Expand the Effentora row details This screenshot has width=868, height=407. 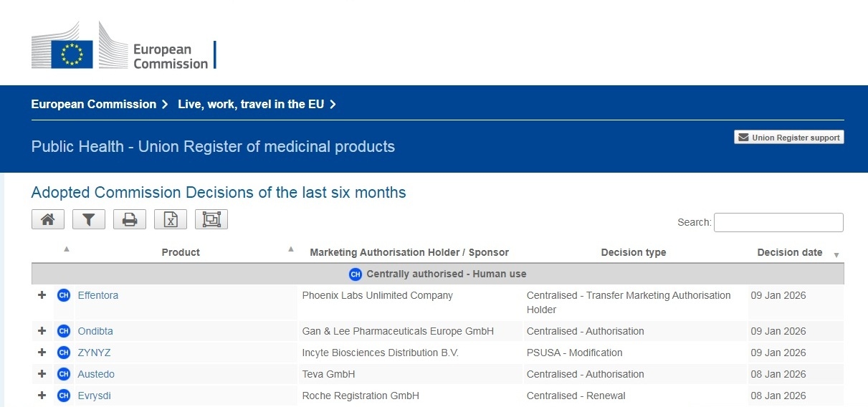pos(42,295)
